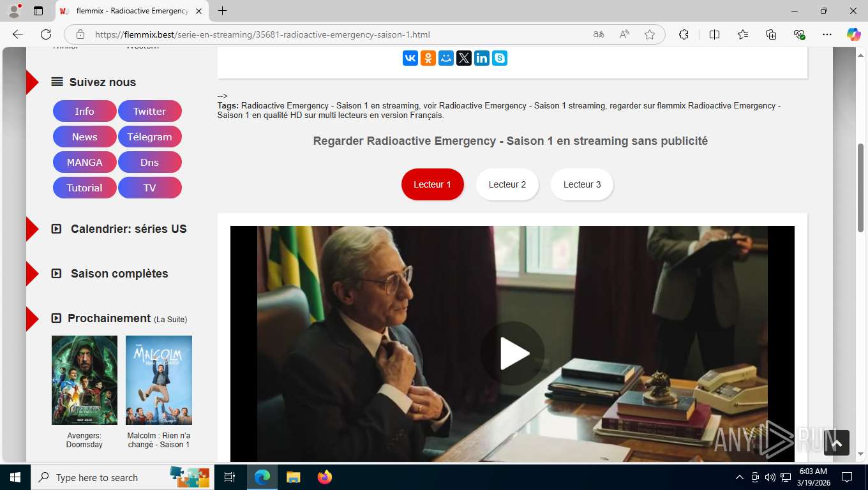Viewport: 868px width, 490px height.
Task: Click the page vertical scrollbar thumb
Action: point(860,188)
